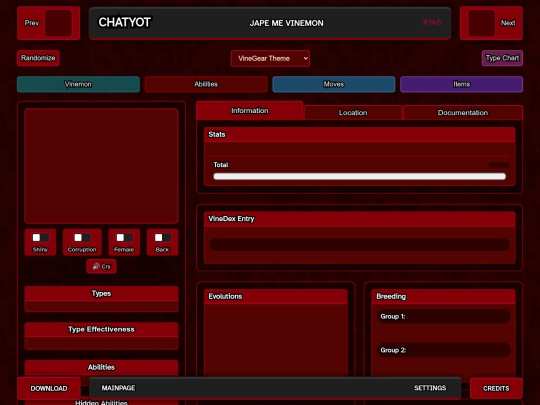Select the Documentation tab
This screenshot has height=405, width=540.
coord(463,113)
